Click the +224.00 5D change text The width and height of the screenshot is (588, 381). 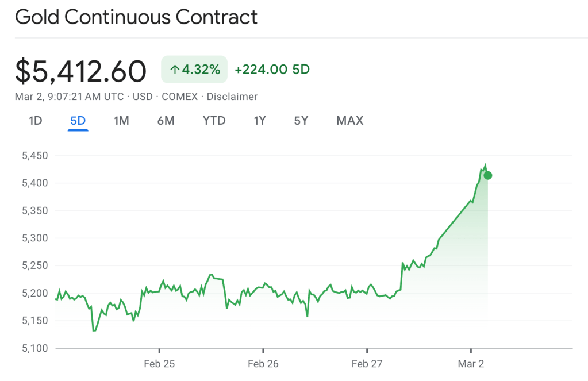272,70
